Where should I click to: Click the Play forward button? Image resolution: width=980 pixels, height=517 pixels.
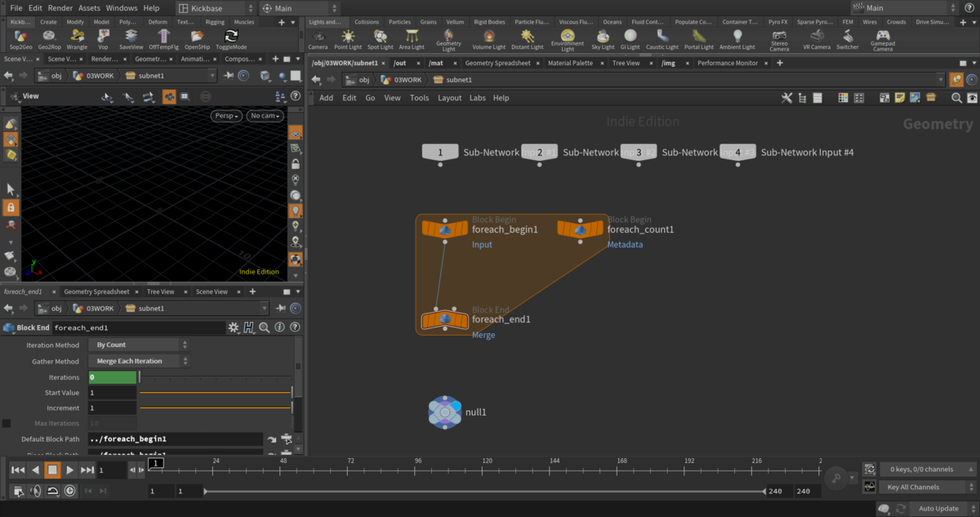click(x=70, y=470)
